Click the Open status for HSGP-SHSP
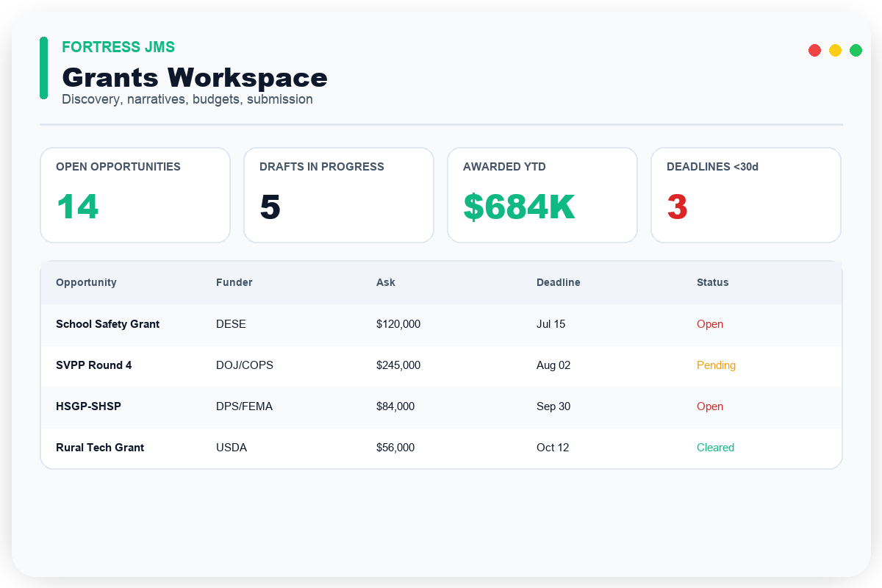This screenshot has height=588, width=882. pos(710,406)
